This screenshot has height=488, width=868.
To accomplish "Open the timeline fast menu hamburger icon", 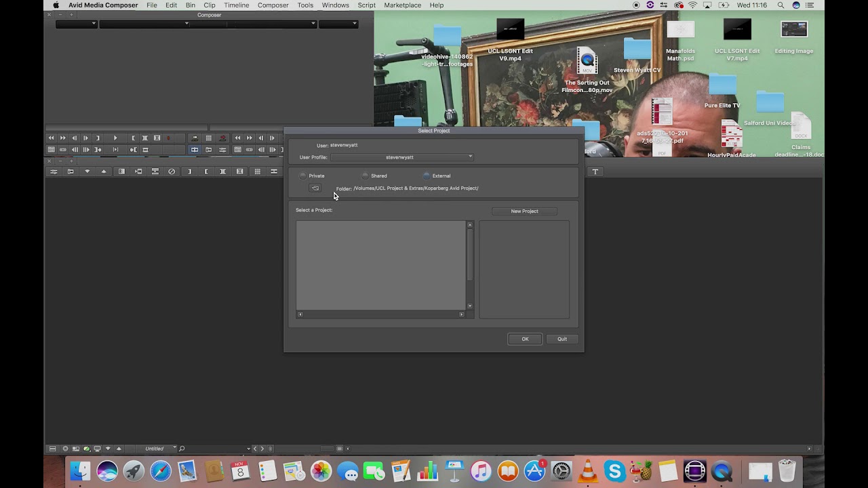I will click(x=53, y=449).
